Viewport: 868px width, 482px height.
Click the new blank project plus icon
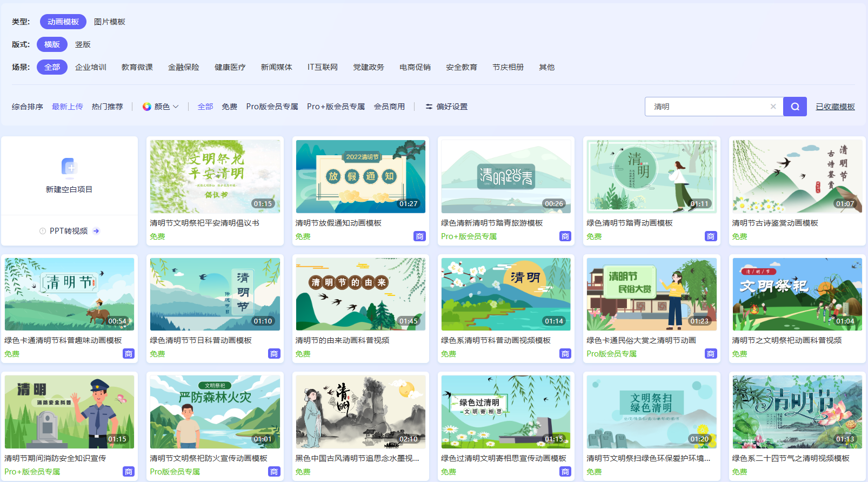pyautogui.click(x=69, y=168)
